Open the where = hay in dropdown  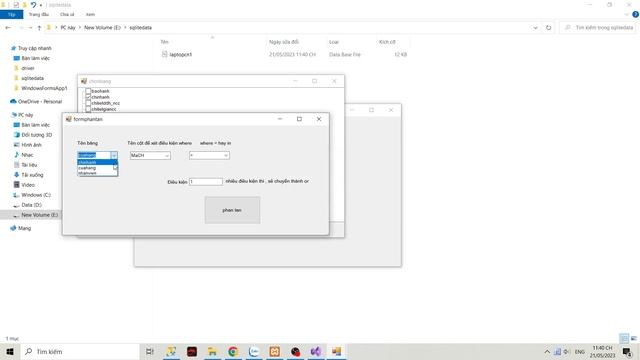click(225, 155)
